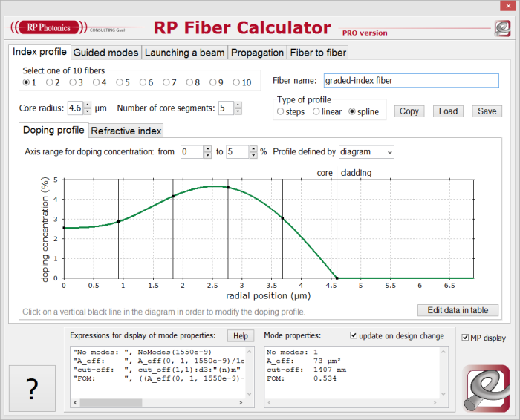Open the Propagation tab
The height and width of the screenshot is (420, 520).
pos(257,53)
